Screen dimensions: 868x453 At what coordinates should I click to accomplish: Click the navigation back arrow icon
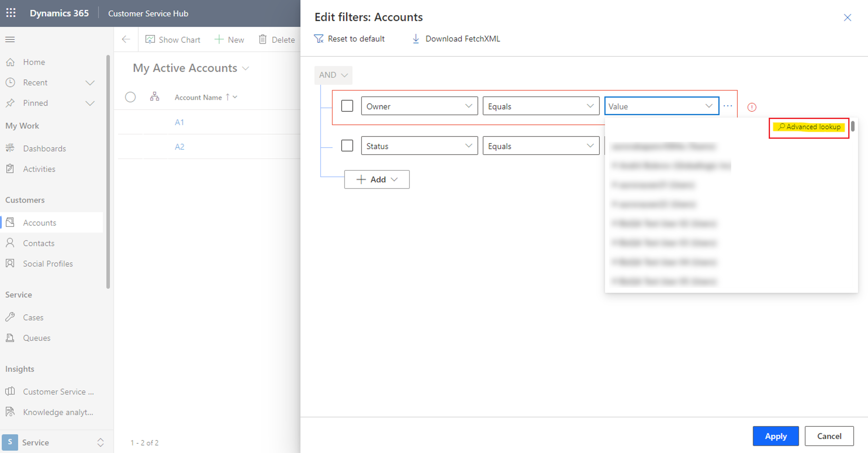pyautogui.click(x=126, y=39)
